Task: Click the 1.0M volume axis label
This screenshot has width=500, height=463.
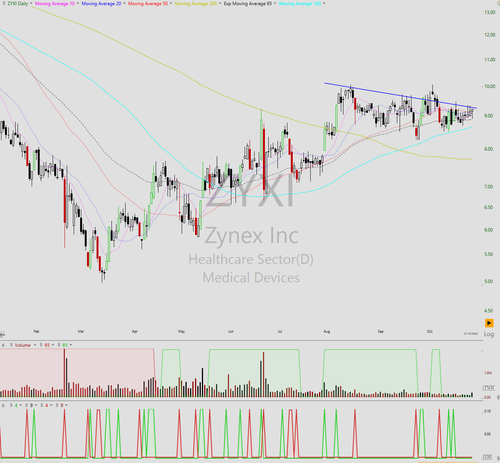Action: 488,373
